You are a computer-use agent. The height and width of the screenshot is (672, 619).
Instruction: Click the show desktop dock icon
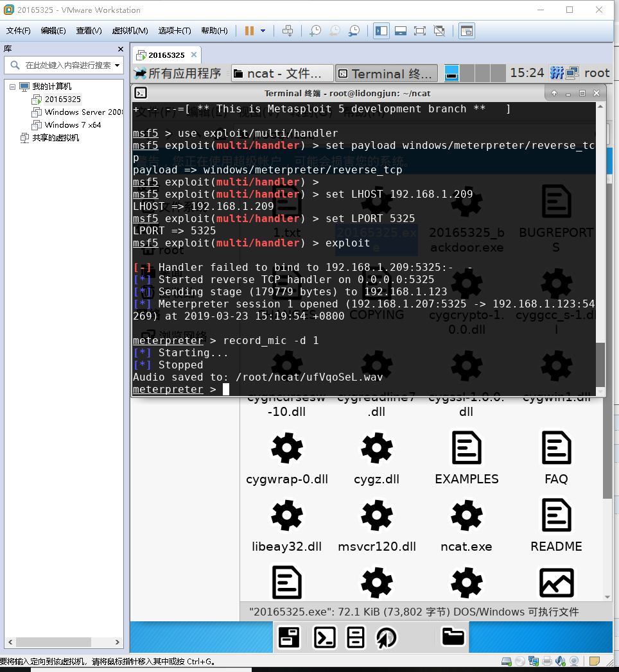tap(288, 637)
